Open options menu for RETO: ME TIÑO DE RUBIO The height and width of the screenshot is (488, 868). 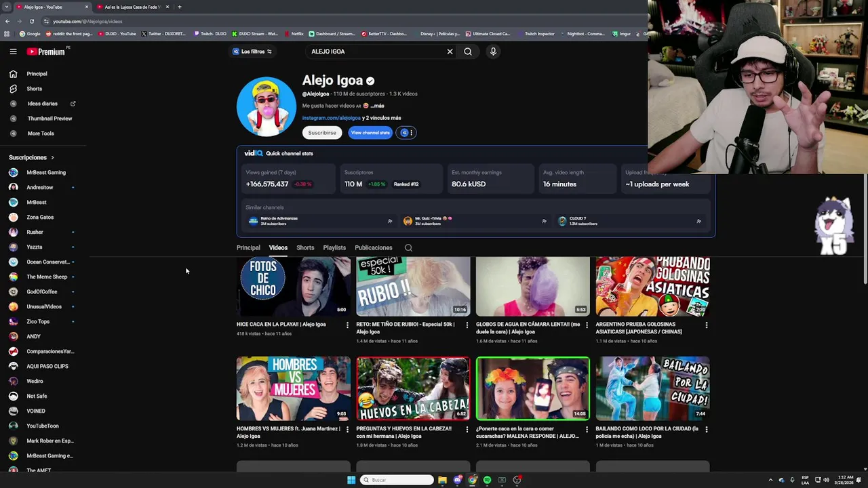467,325
